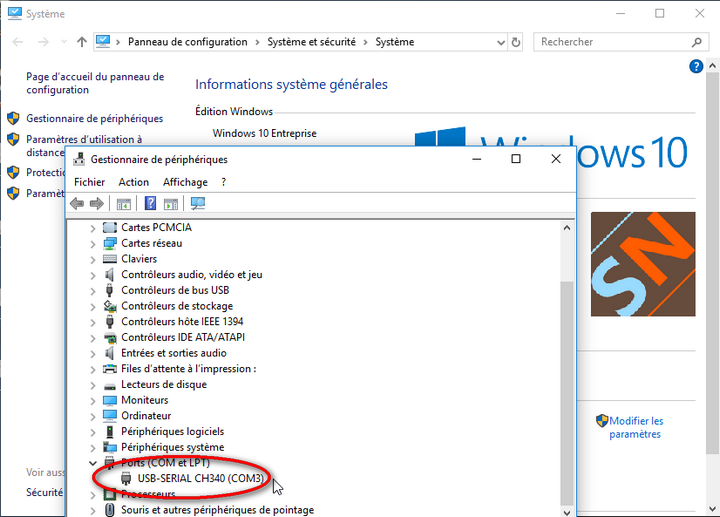The image size is (720, 517).
Task: Click the action pane toolbar icon with green arrow
Action: [x=171, y=204]
